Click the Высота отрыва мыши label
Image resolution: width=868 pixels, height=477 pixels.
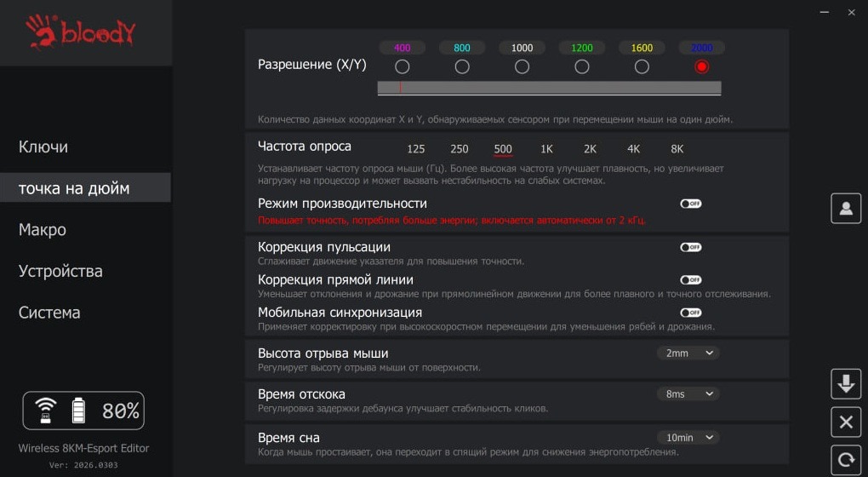(x=323, y=353)
